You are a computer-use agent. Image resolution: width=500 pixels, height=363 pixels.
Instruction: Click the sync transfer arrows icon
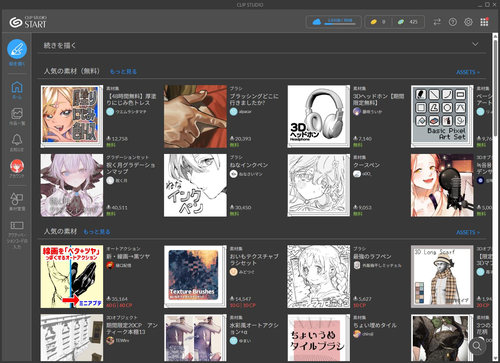click(x=437, y=22)
